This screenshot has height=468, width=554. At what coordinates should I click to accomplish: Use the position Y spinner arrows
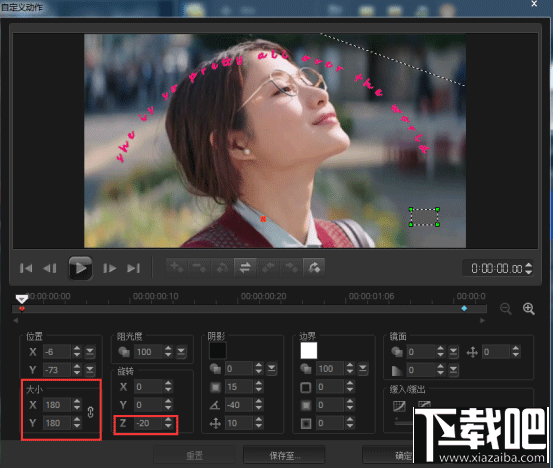[77, 370]
